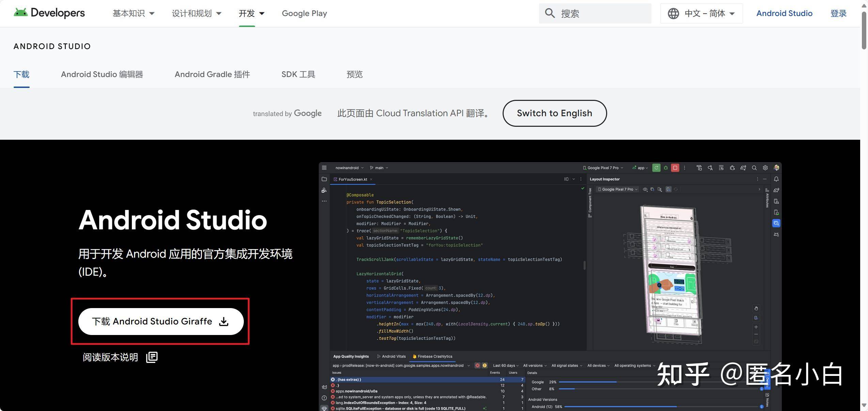
Task: Click the notifications bell icon in IDE
Action: (x=776, y=179)
